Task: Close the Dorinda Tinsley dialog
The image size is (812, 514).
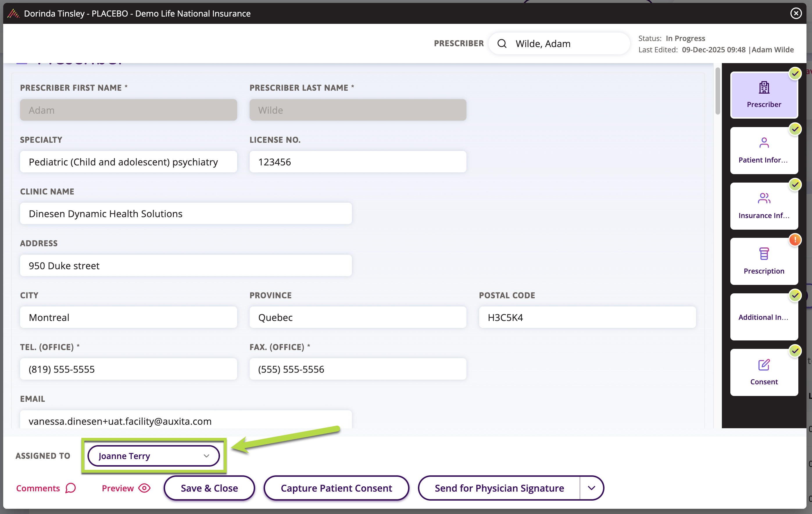Action: [x=796, y=13]
